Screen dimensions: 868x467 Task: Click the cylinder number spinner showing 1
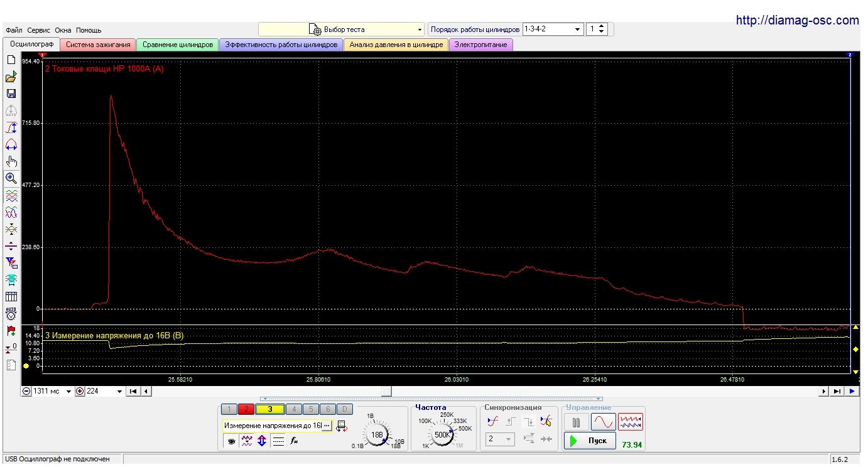click(x=596, y=30)
